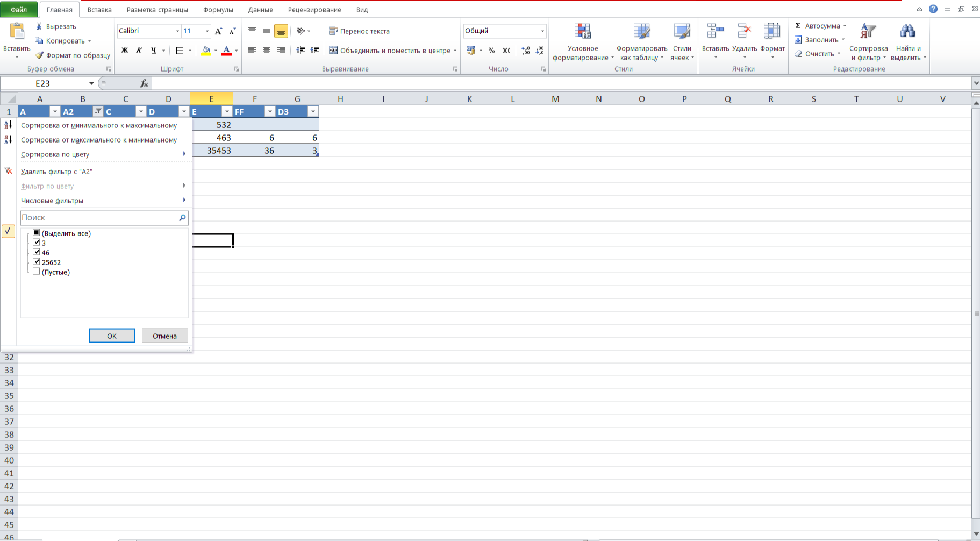Viewport: 980px width, 541px height.
Task: Choose Числовые фильтры menu item
Action: 52,201
